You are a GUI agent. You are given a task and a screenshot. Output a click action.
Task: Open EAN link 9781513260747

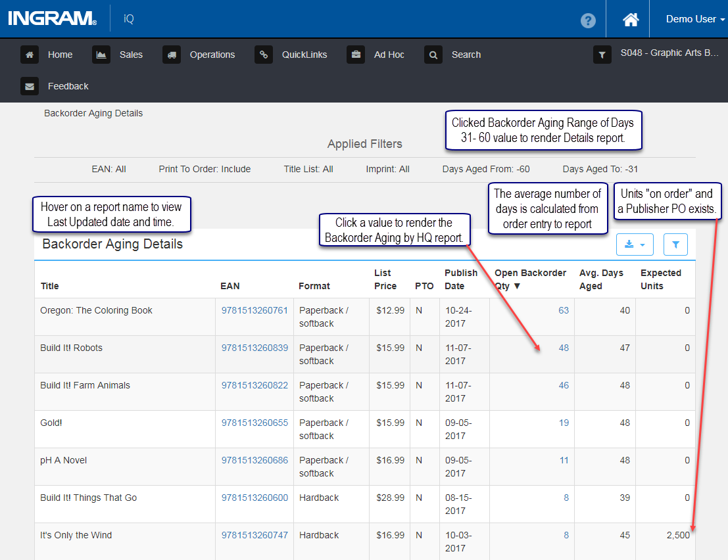(255, 535)
